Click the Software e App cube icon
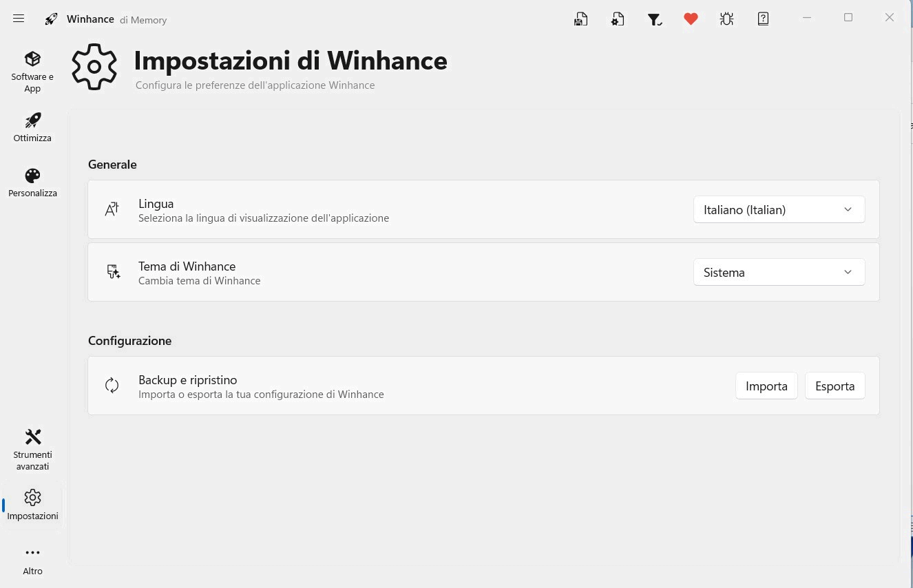 point(32,59)
